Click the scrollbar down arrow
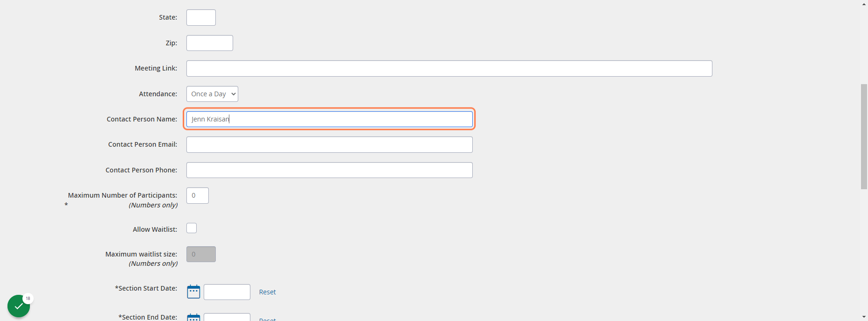 coord(864,317)
